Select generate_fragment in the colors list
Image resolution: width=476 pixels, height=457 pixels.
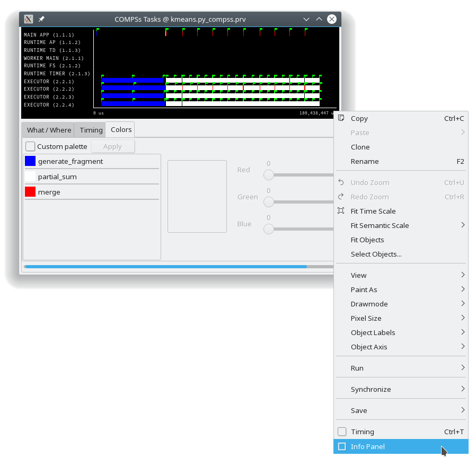click(x=91, y=161)
